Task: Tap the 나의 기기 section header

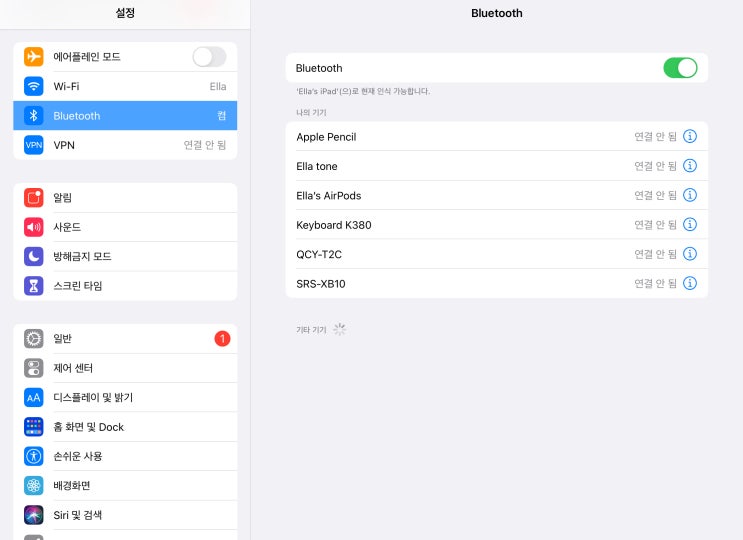Action: pyautogui.click(x=311, y=112)
